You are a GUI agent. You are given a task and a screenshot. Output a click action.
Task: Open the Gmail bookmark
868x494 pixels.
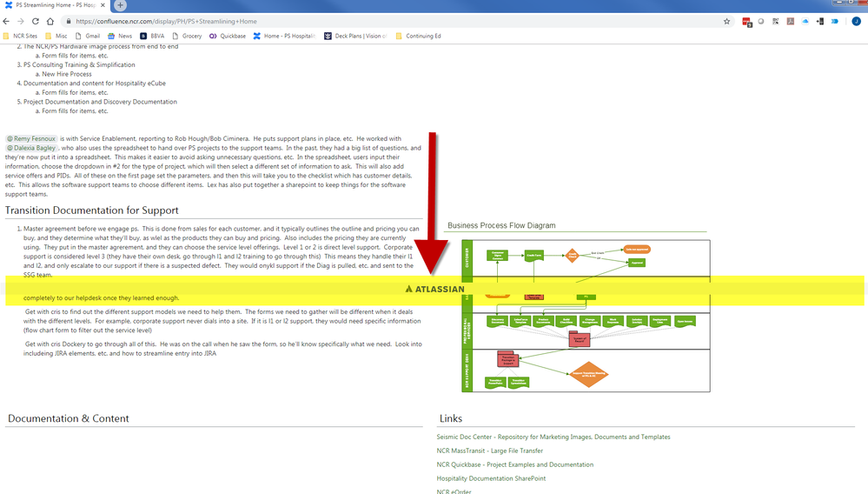[x=88, y=36]
